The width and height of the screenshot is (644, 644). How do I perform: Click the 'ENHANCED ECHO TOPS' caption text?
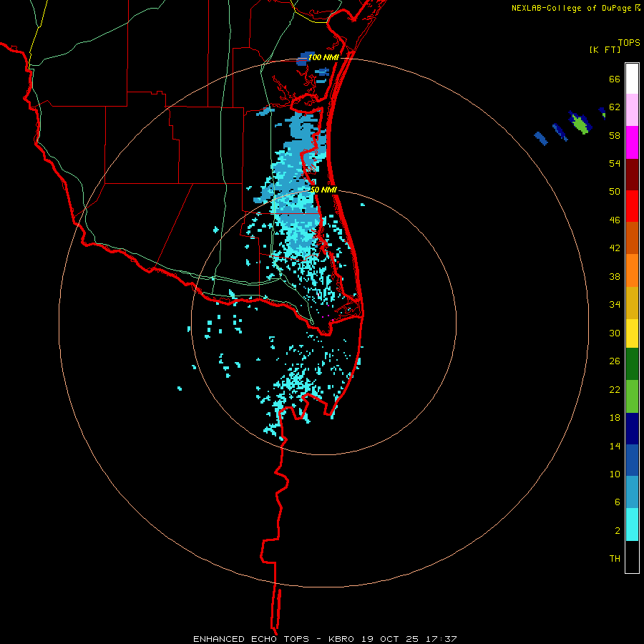[251, 639]
